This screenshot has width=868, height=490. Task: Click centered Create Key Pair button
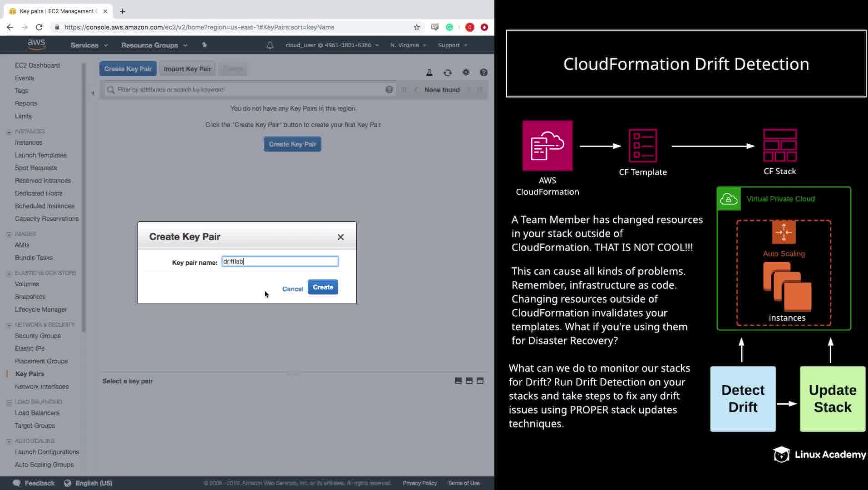[292, 144]
